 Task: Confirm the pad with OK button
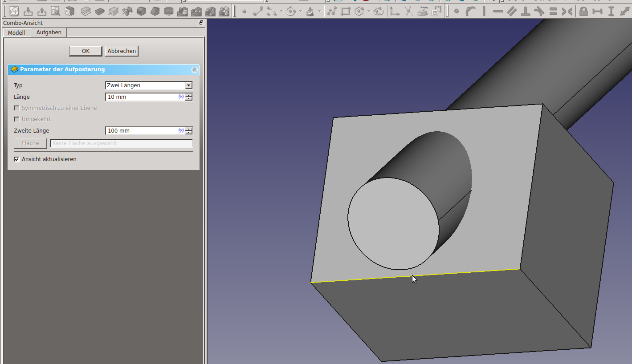point(86,51)
